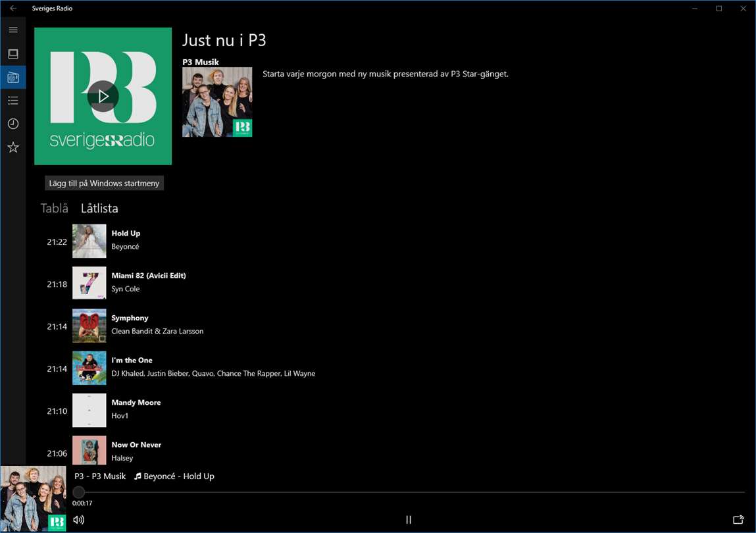756x533 pixels.
Task: Click the Mandy Moore album cover
Action: pyautogui.click(x=89, y=411)
